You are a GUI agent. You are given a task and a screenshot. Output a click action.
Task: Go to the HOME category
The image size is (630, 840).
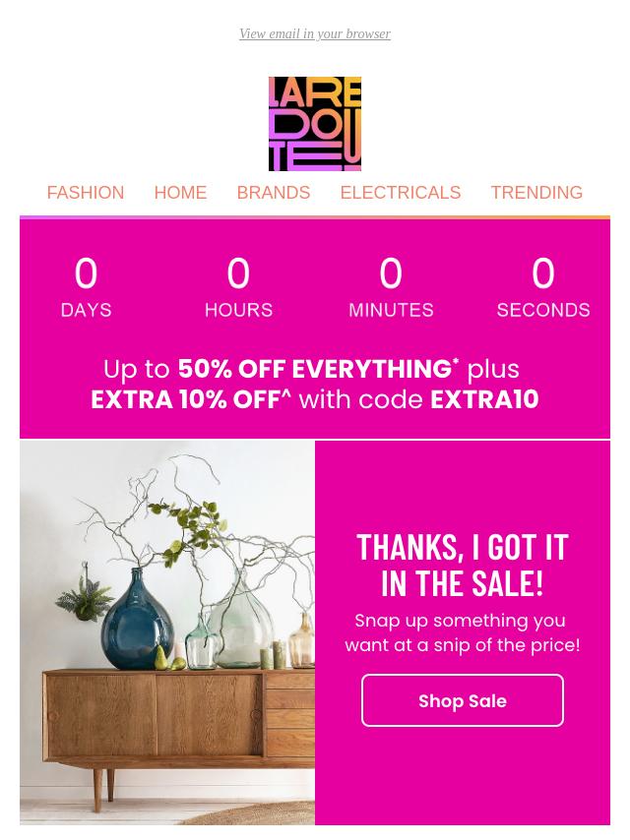click(180, 193)
